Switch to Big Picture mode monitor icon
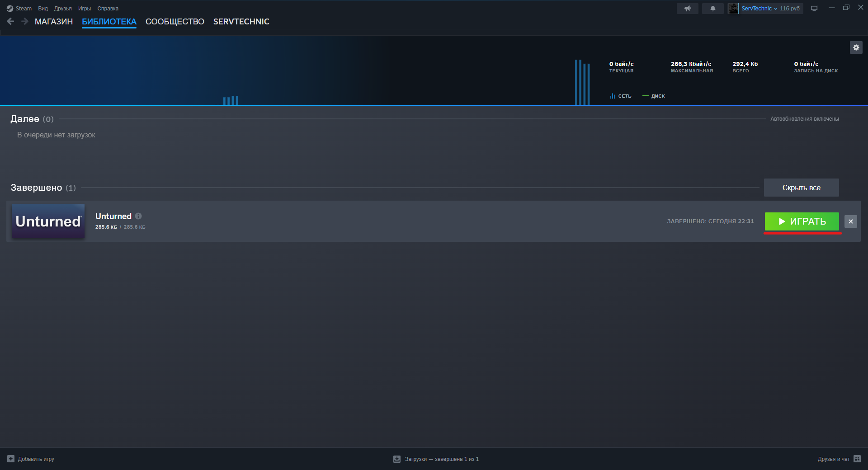 (x=814, y=9)
